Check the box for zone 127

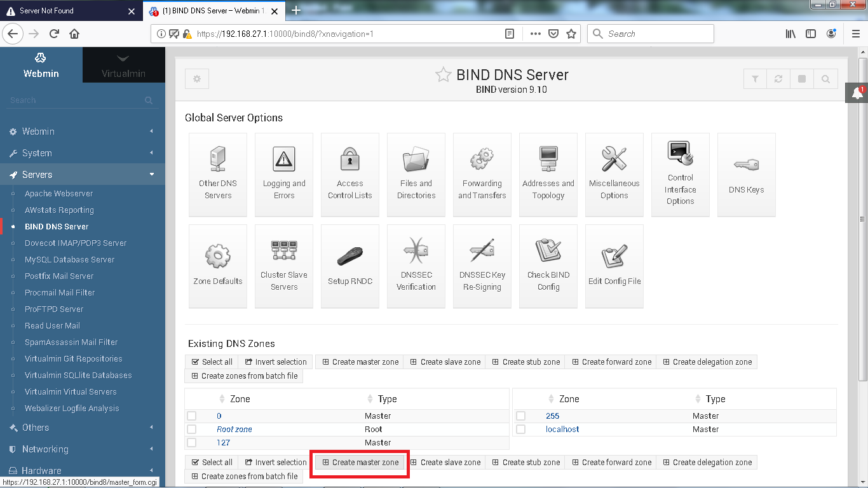pos(192,442)
